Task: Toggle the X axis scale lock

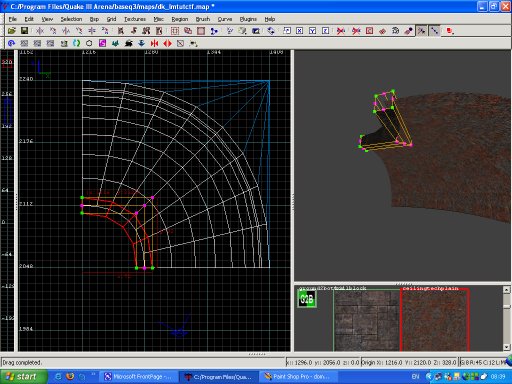Action: [300, 31]
